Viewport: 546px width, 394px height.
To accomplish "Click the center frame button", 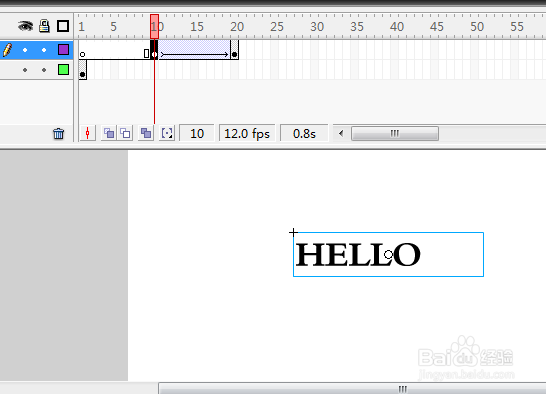I will pyautogui.click(x=88, y=133).
